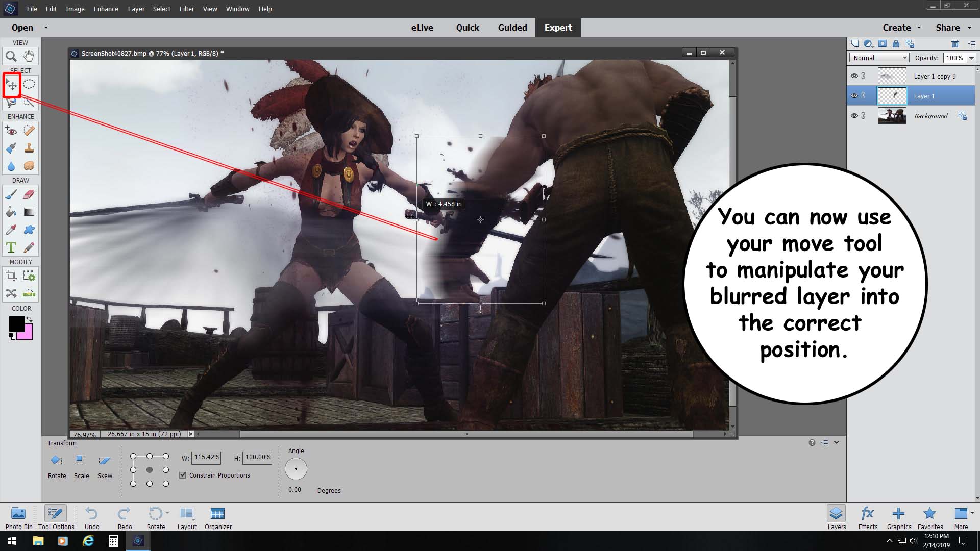Select the Sponge tool
980x551 pixels.
tap(29, 166)
